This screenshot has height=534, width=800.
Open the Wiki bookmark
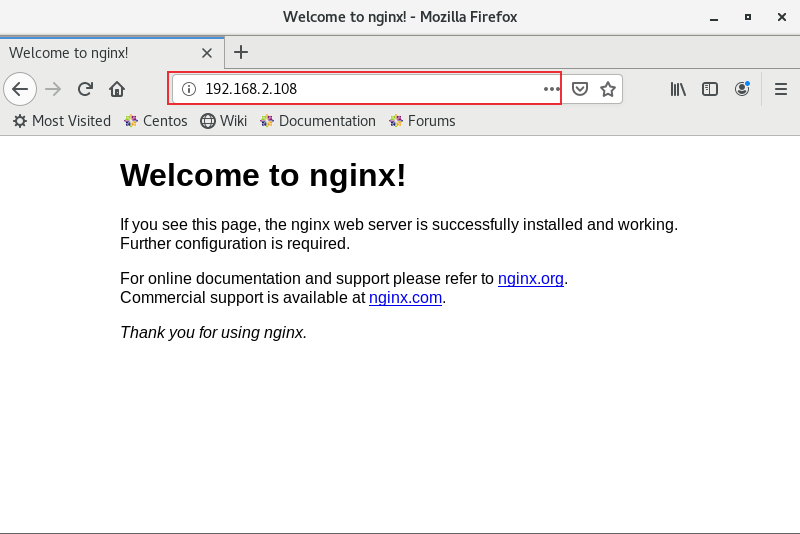click(223, 121)
